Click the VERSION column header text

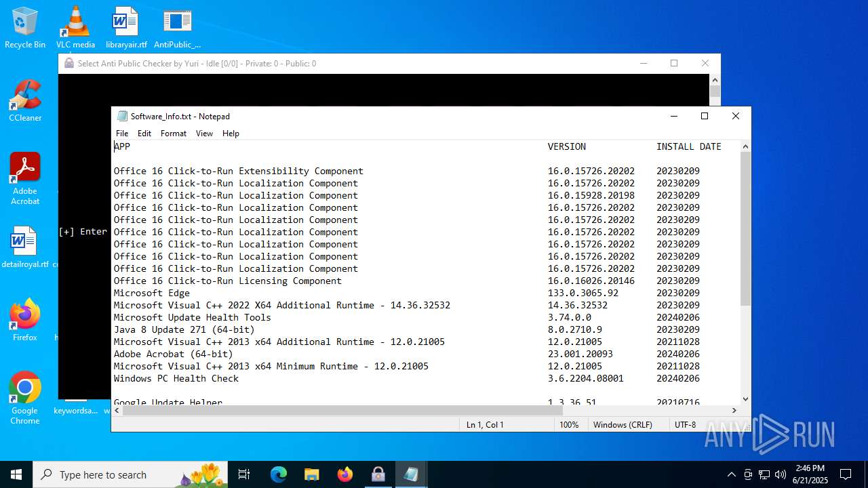click(x=567, y=146)
